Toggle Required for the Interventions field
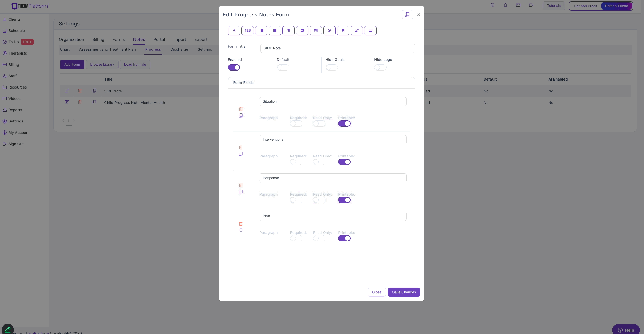The height and width of the screenshot is (334, 644). click(296, 162)
